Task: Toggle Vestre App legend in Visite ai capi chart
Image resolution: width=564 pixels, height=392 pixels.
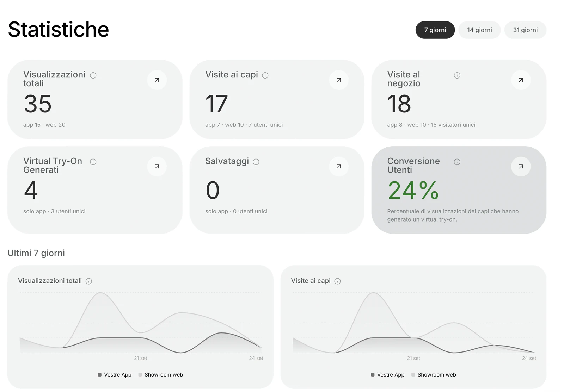Action: pyautogui.click(x=388, y=375)
